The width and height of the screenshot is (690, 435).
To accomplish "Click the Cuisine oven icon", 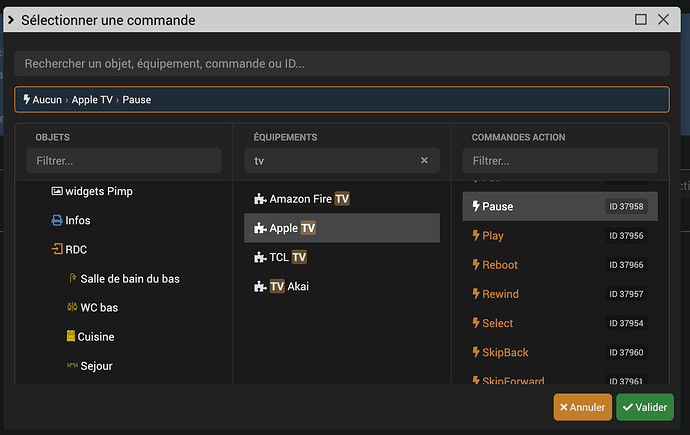I will [x=70, y=336].
